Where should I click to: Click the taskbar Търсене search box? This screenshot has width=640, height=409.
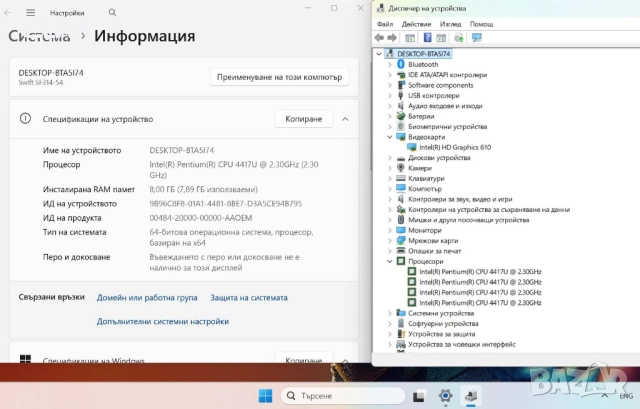point(330,396)
